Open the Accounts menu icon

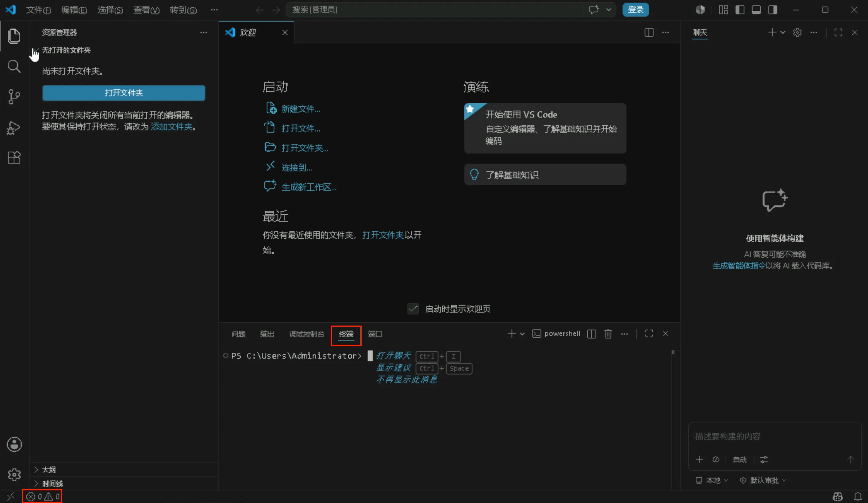14,444
